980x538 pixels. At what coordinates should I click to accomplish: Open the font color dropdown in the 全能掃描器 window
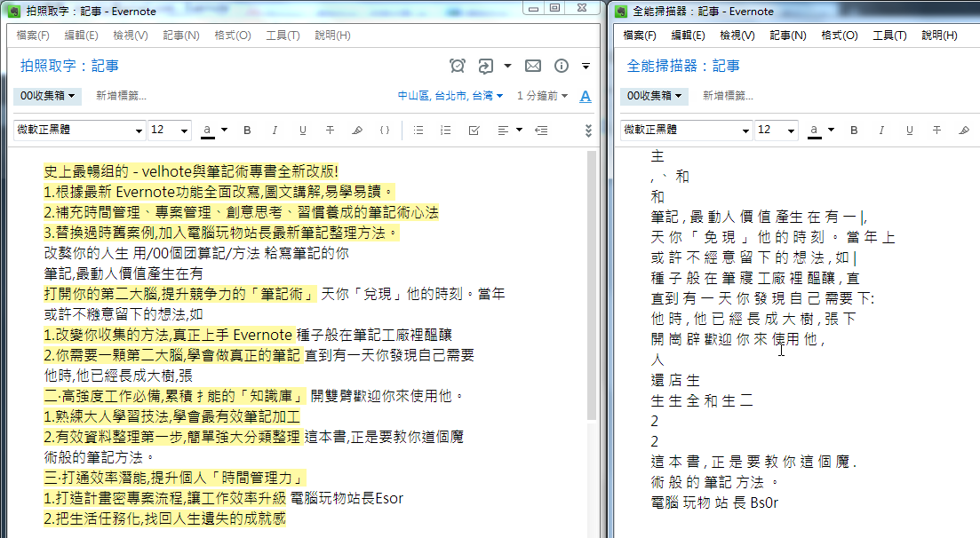click(832, 130)
